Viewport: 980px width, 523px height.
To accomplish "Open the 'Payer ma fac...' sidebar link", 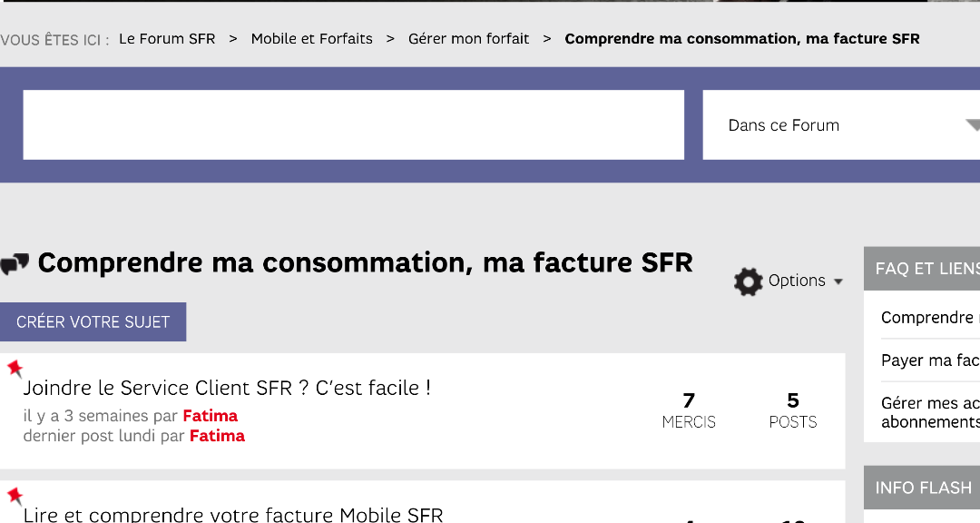I will point(929,360).
